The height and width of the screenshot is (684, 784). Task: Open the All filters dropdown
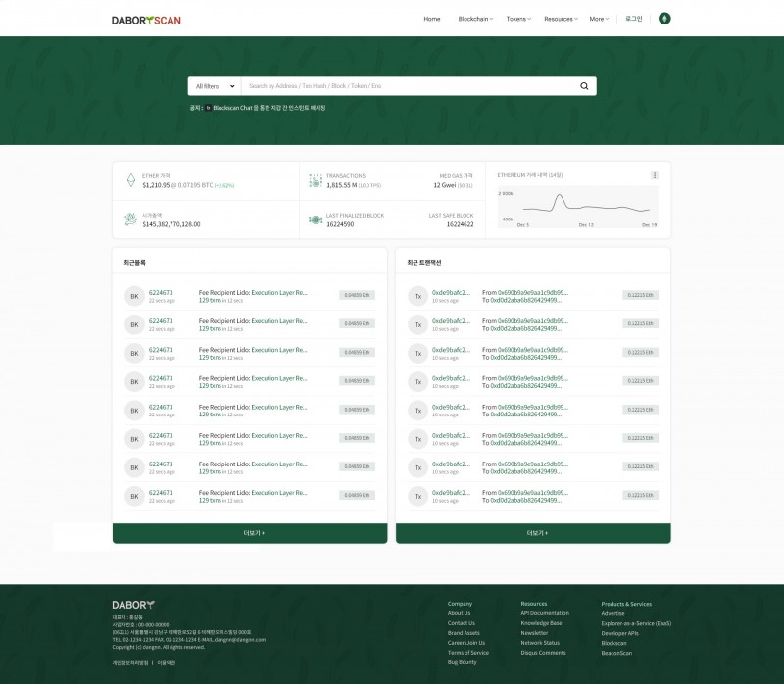(215, 86)
